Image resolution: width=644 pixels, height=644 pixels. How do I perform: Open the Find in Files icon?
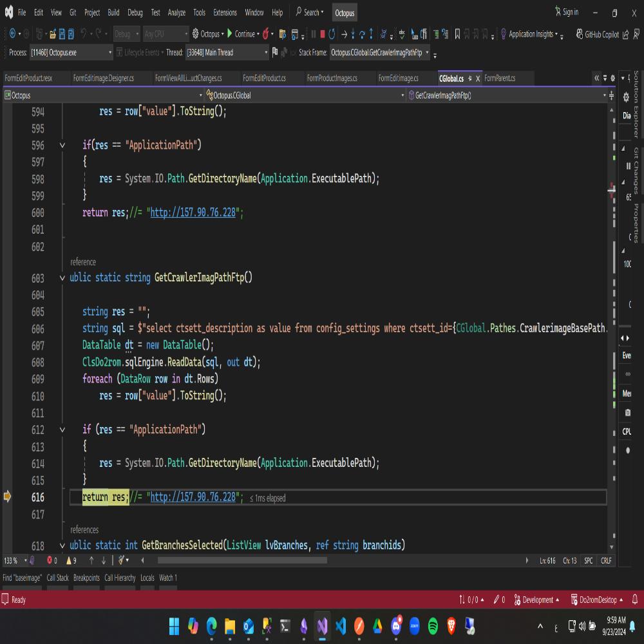tap(283, 34)
